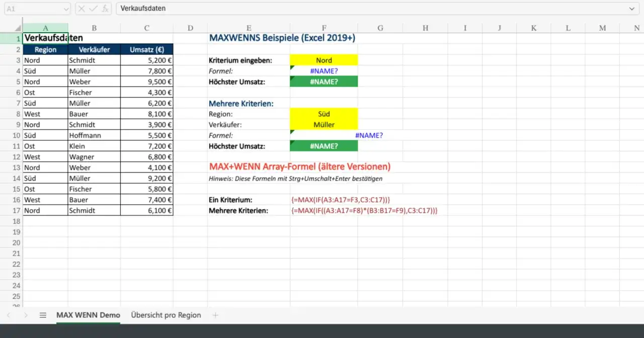Open the all-sheets list hamburger icon
This screenshot has width=644, height=338.
tap(43, 315)
